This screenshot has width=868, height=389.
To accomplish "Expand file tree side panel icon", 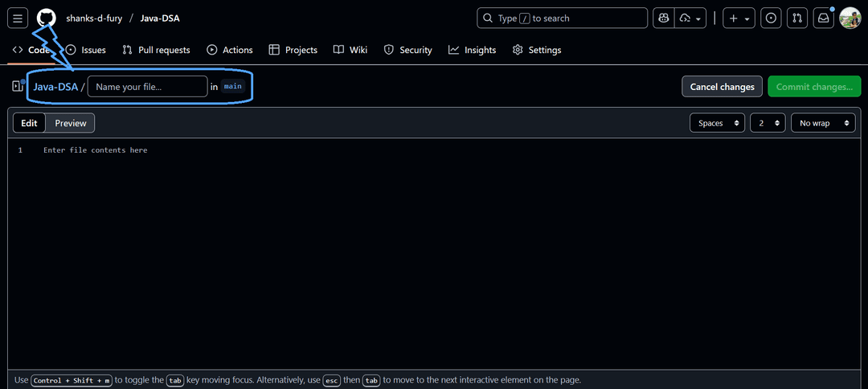I will tap(18, 86).
